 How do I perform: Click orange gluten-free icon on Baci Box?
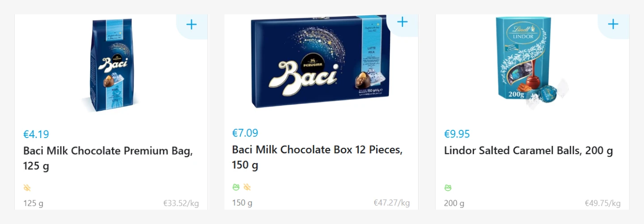[x=247, y=187]
